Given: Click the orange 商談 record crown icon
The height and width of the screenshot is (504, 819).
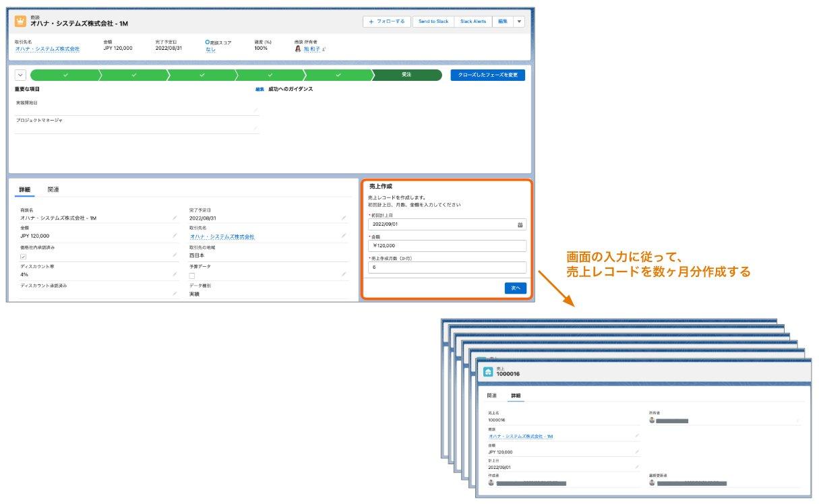Looking at the screenshot, I should click(x=19, y=20).
